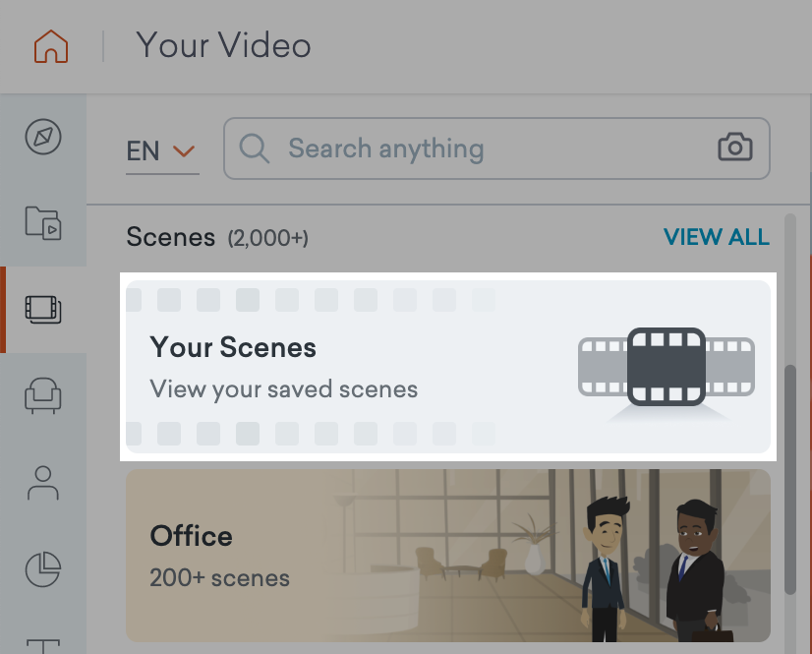The image size is (812, 654).
Task: Click the VIEW ALL scenes link
Action: pos(716,237)
